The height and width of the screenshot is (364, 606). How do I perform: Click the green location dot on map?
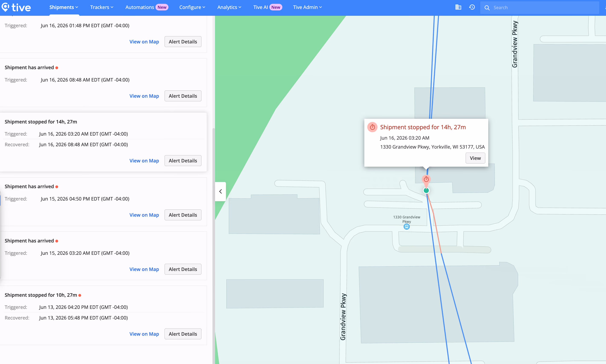click(426, 190)
